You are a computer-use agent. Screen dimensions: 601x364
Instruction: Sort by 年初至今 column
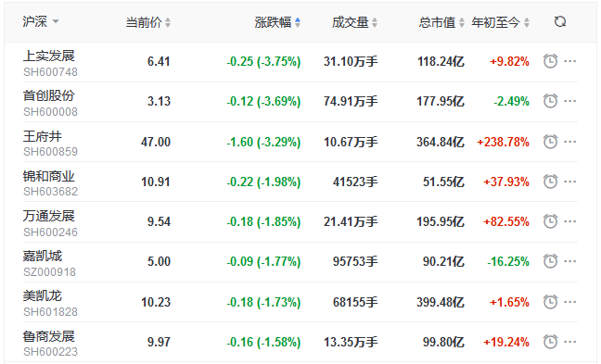tap(501, 22)
